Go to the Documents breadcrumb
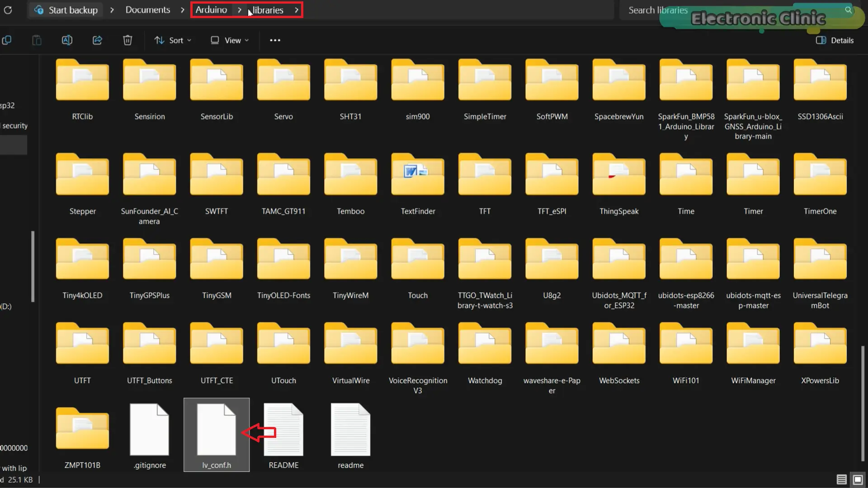 click(x=148, y=10)
